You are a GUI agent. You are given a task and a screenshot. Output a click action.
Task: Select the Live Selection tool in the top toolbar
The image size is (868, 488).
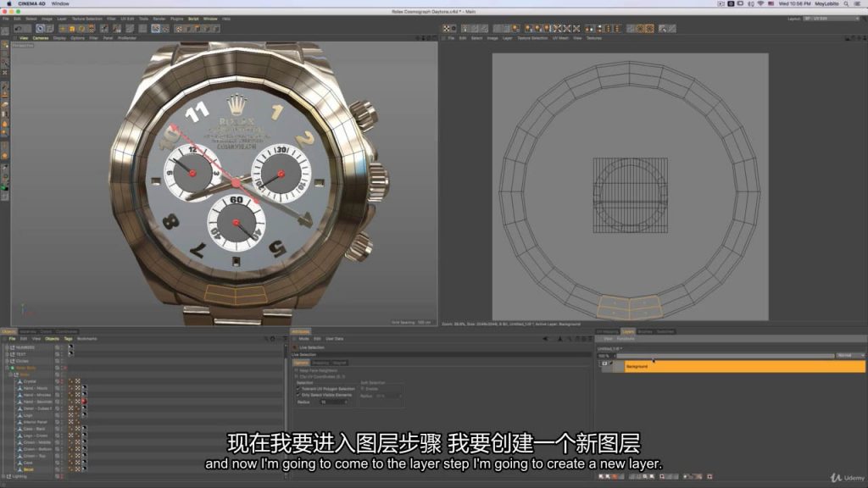(40, 29)
